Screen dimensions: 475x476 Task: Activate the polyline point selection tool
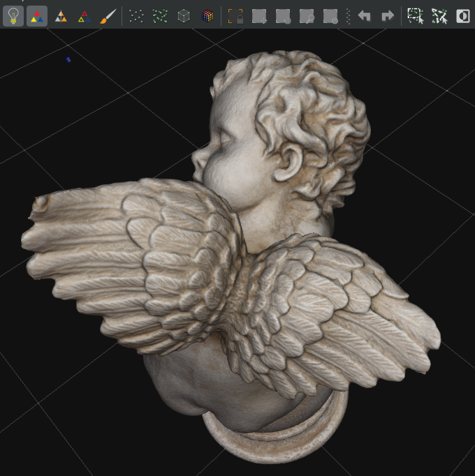pos(439,16)
